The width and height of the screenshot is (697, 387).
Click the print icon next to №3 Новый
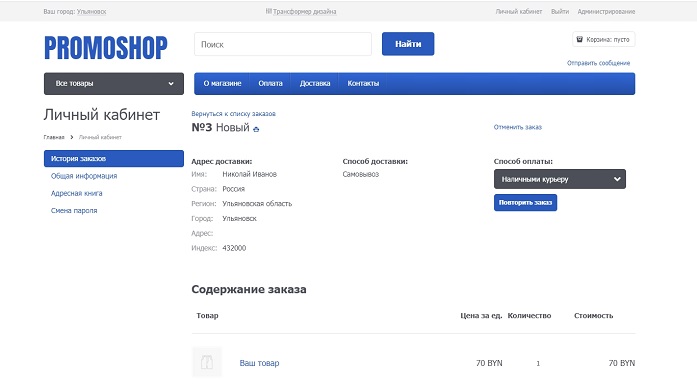click(256, 129)
